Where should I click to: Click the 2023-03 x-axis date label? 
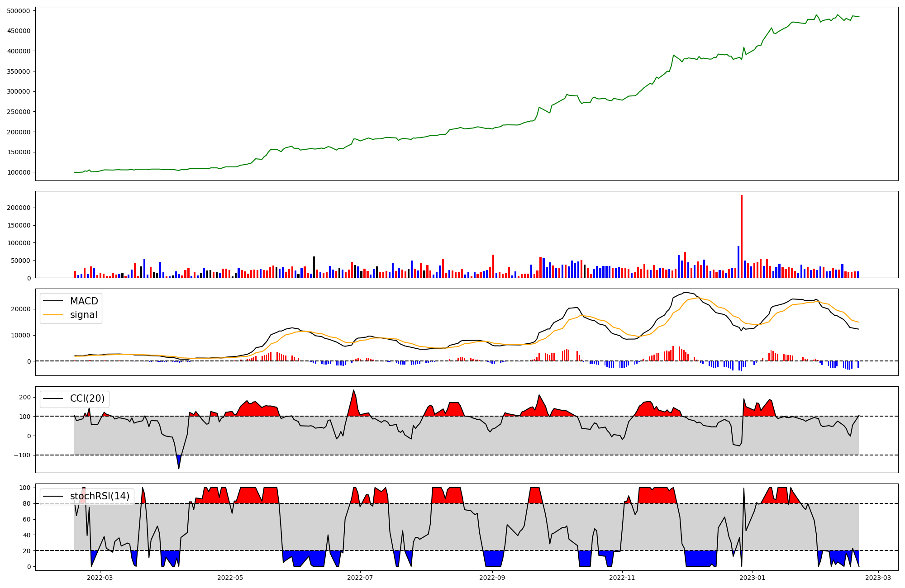(x=878, y=577)
